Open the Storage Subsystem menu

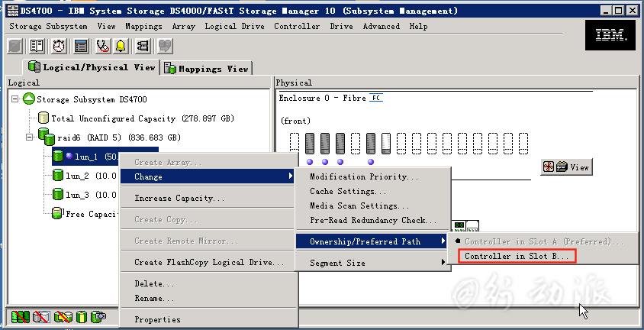(48, 26)
